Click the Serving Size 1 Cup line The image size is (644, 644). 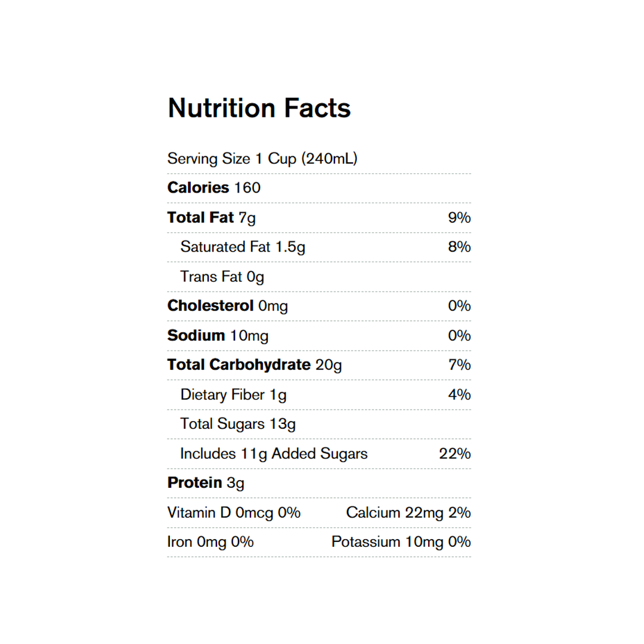pyautogui.click(x=262, y=159)
